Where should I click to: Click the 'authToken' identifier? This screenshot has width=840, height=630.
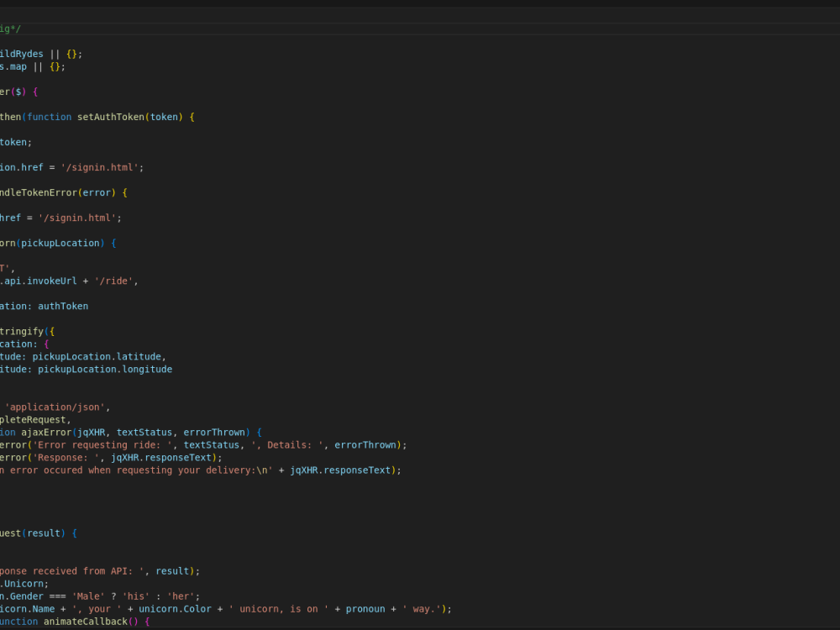pyautogui.click(x=63, y=306)
